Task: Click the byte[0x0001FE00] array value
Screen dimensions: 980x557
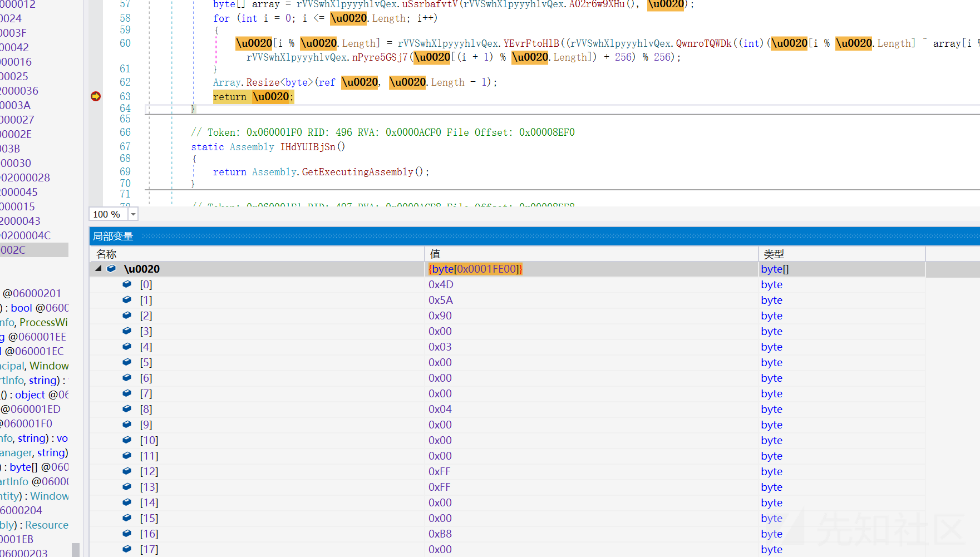Action: [475, 269]
